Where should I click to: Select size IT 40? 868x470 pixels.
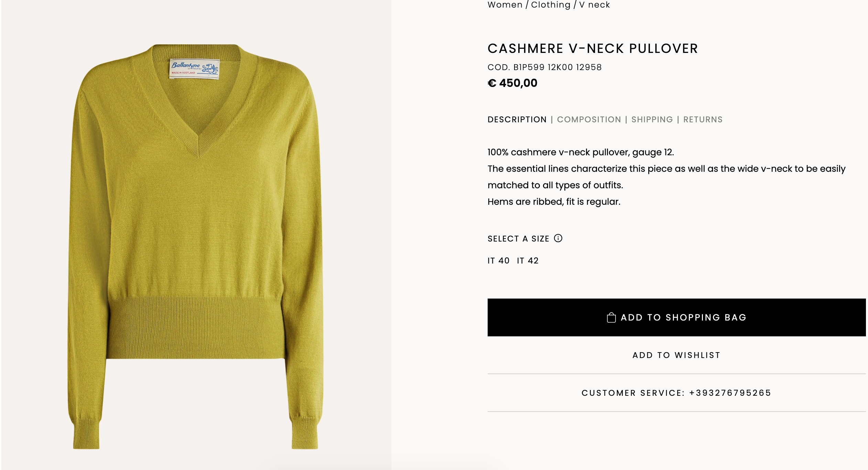point(498,261)
